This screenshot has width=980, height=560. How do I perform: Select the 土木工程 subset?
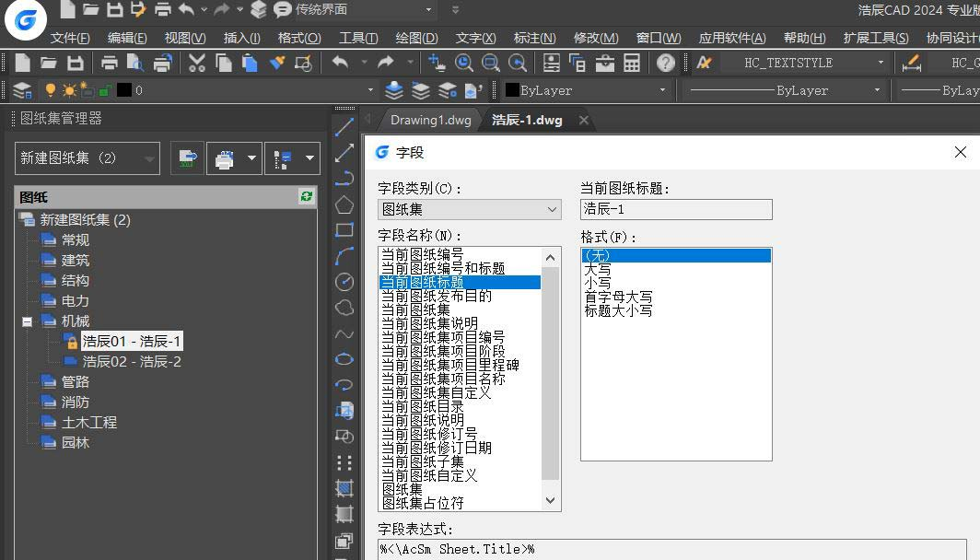pyautogui.click(x=88, y=423)
